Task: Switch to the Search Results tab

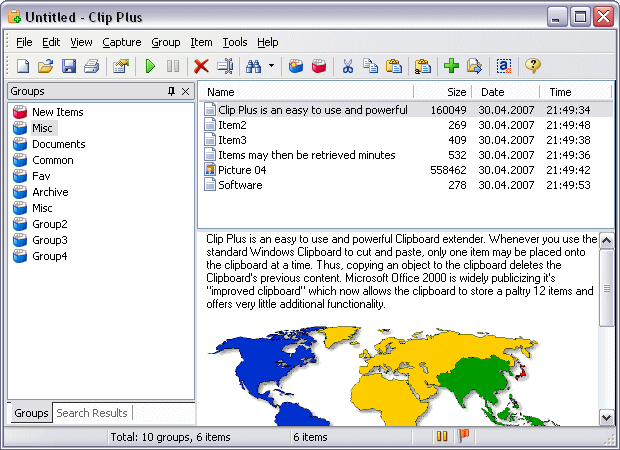Action: coord(92,413)
